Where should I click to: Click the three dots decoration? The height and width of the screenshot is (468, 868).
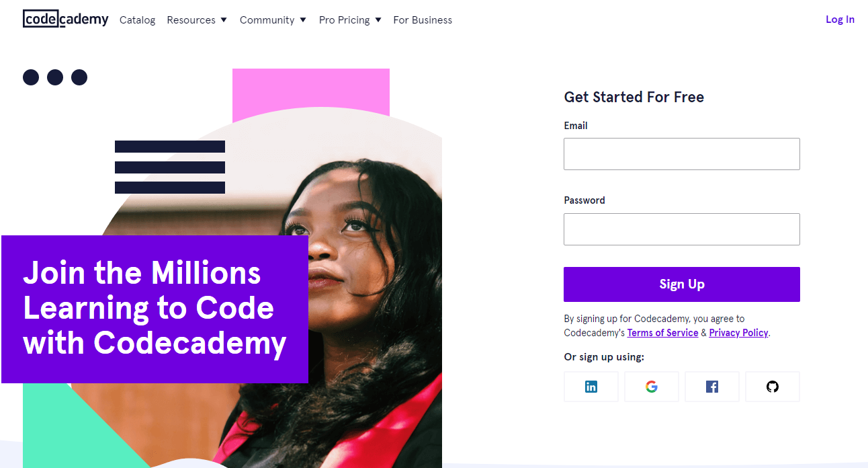point(55,77)
